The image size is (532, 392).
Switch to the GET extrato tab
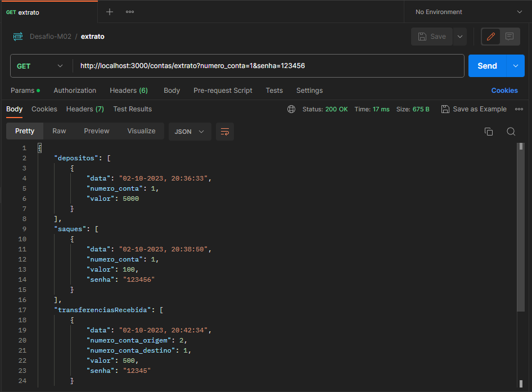(x=49, y=12)
